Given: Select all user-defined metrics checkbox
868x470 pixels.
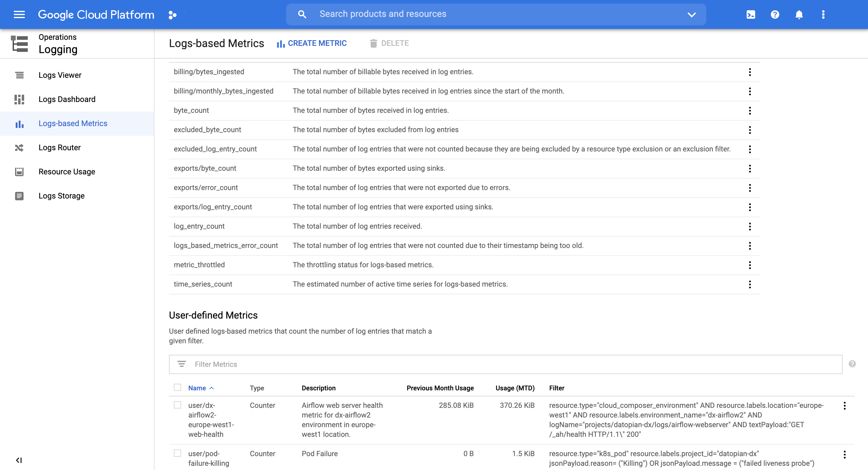Looking at the screenshot, I should pos(177,387).
